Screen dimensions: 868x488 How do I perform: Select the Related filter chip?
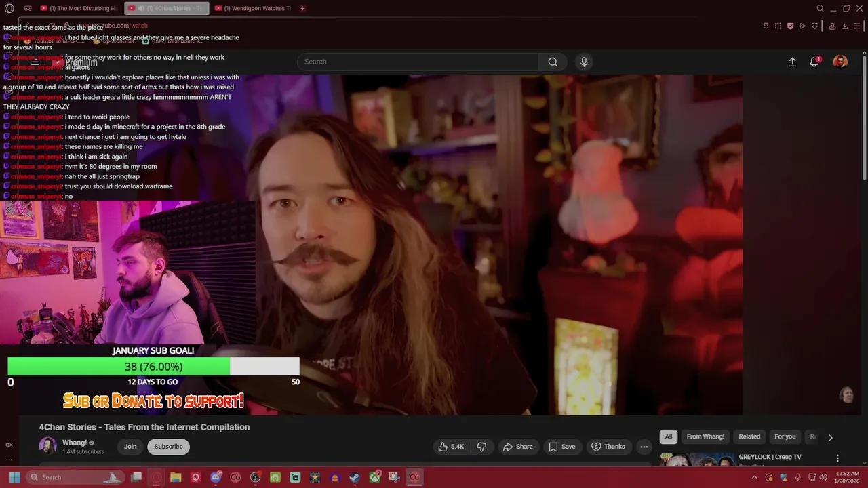[749, 436]
